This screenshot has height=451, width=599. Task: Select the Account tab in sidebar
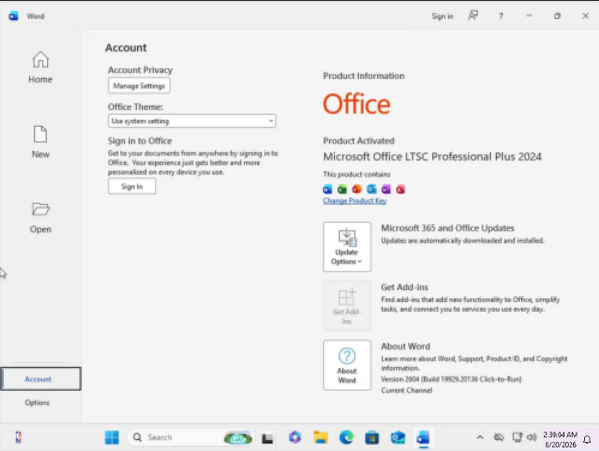pos(40,379)
